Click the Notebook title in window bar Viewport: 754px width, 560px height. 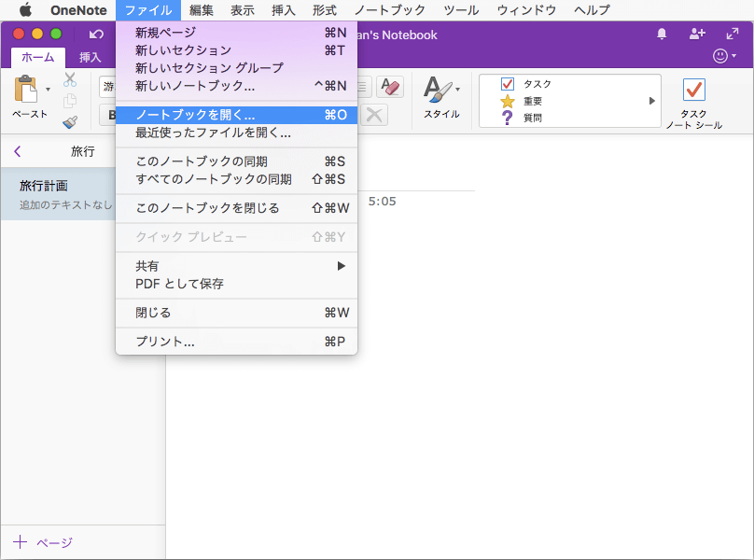click(x=398, y=35)
